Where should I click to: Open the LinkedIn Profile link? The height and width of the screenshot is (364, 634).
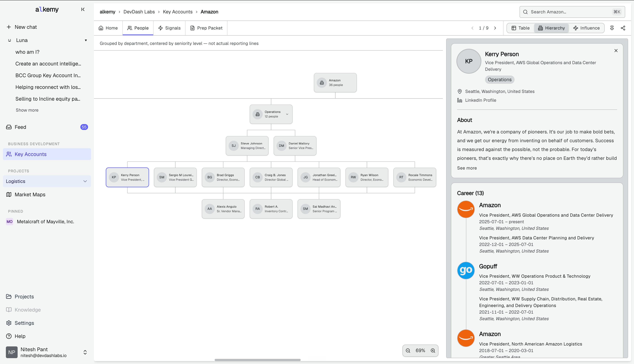481,100
